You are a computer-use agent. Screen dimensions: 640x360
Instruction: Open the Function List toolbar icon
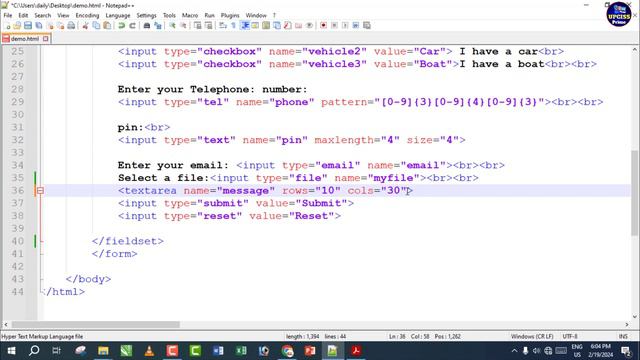[288, 25]
